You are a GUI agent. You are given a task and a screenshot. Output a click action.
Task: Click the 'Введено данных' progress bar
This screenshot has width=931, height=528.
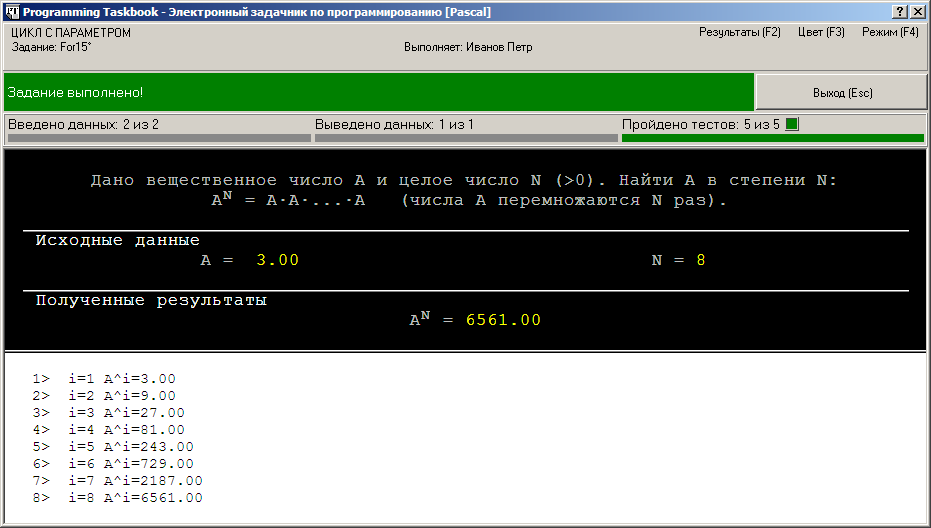click(157, 138)
